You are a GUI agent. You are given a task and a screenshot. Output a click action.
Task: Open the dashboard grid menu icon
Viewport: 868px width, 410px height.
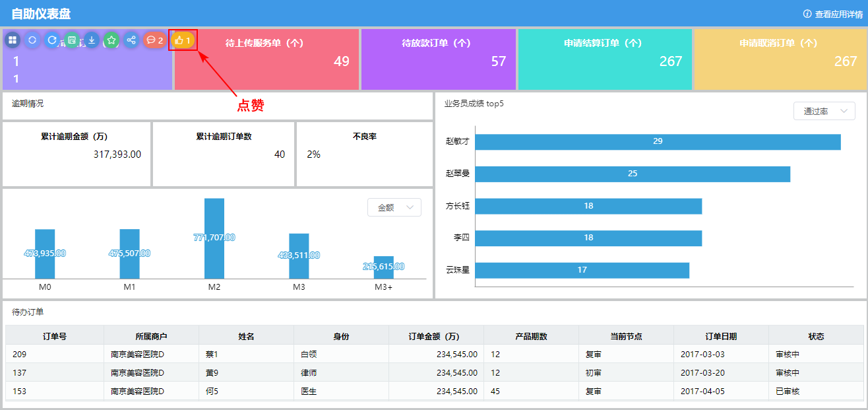(x=13, y=40)
